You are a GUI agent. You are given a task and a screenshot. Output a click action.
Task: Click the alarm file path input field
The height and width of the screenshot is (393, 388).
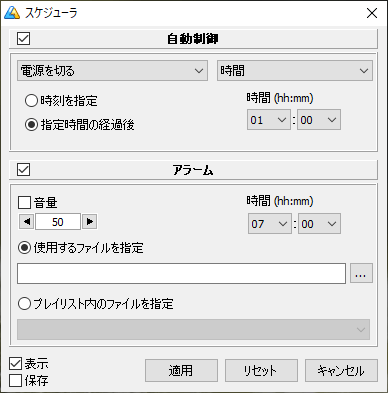(181, 273)
